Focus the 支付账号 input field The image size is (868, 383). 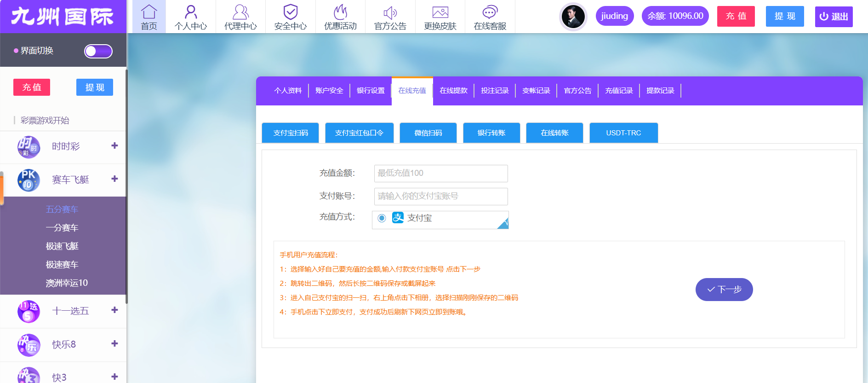441,196
